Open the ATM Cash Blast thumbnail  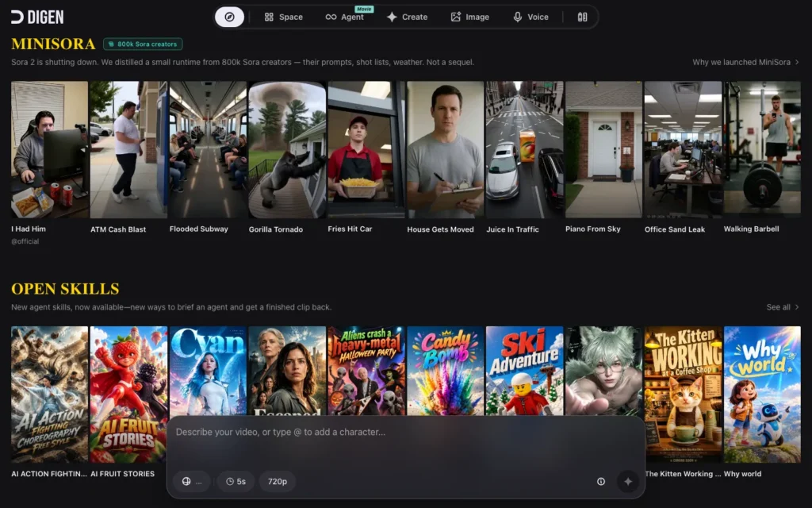(128, 149)
